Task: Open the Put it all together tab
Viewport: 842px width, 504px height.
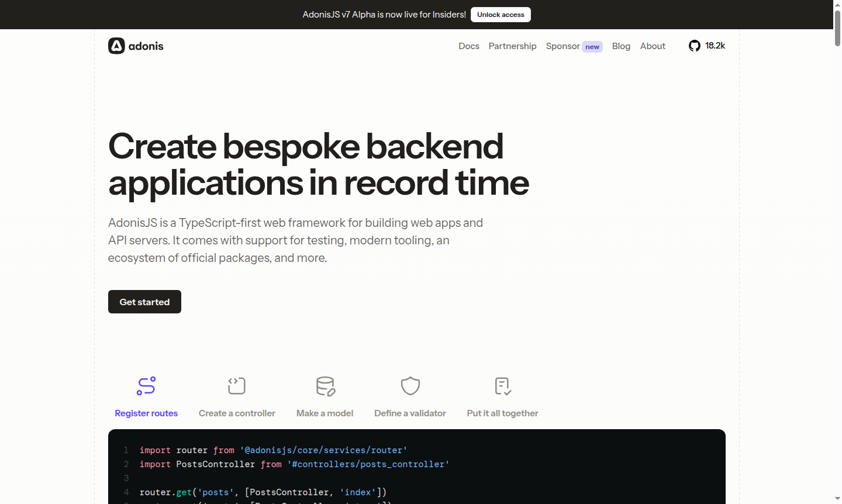Action: click(502, 413)
